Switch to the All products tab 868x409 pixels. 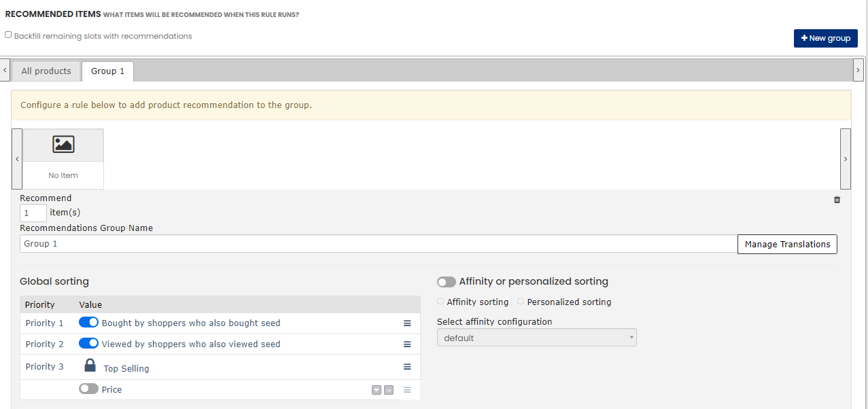pos(46,71)
